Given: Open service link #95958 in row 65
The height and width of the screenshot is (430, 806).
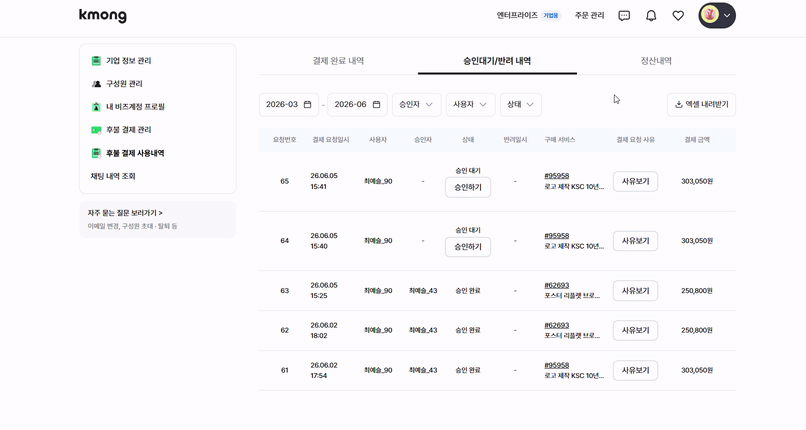Looking at the screenshot, I should 557,176.
